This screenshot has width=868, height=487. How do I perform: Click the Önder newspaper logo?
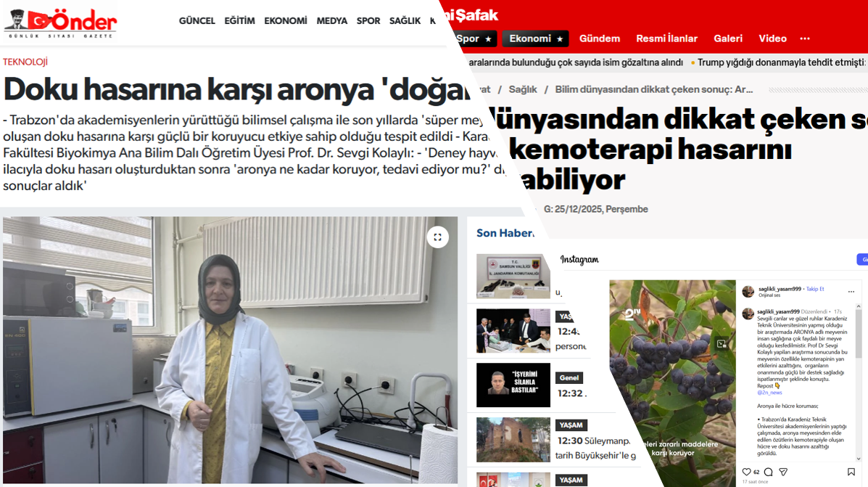[x=60, y=22]
